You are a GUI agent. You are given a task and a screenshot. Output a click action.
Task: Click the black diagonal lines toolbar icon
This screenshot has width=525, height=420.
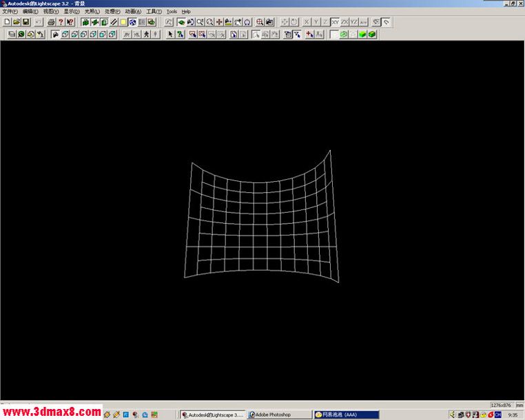tap(114, 22)
